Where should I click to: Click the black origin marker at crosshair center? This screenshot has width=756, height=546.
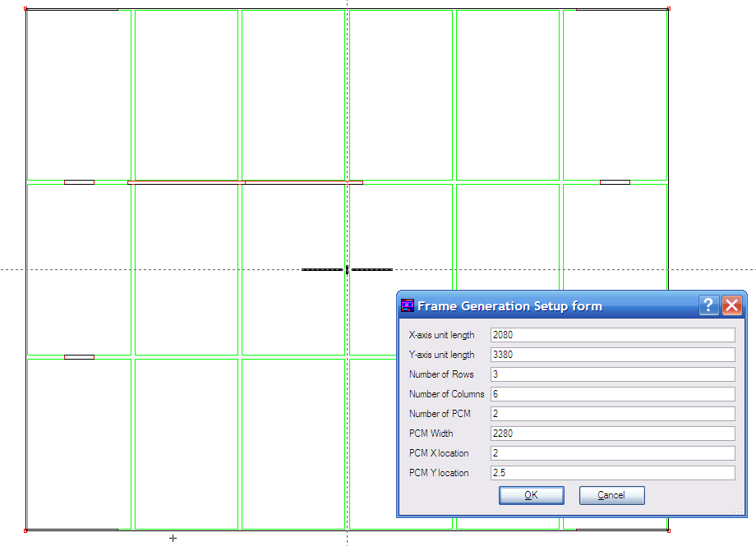tap(347, 269)
